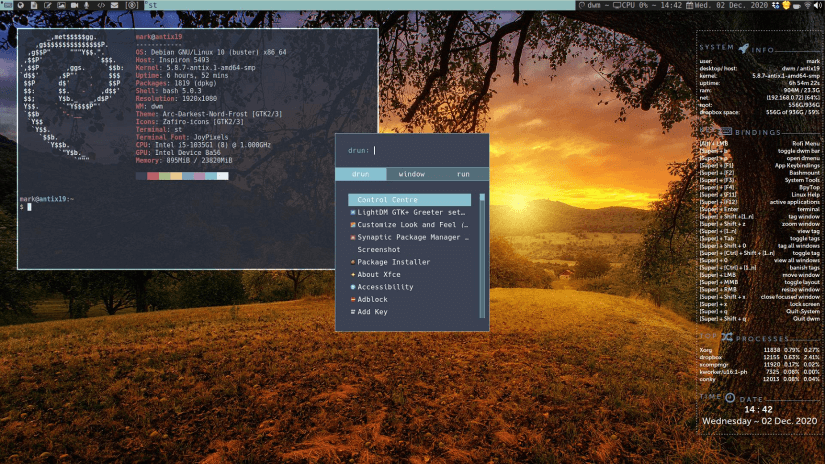Click Wednesday ~ 02 Dec. 2020 conky date
825x464 pixels.
click(759, 421)
